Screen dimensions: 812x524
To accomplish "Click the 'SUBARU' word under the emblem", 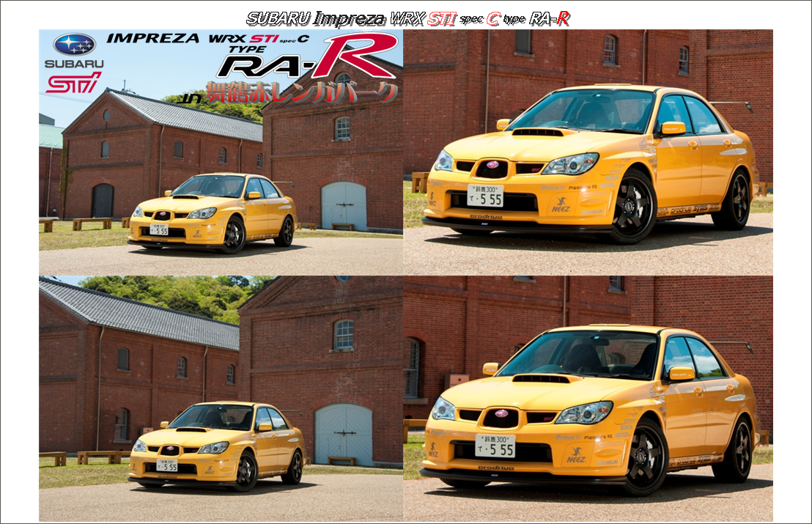I will [74, 64].
